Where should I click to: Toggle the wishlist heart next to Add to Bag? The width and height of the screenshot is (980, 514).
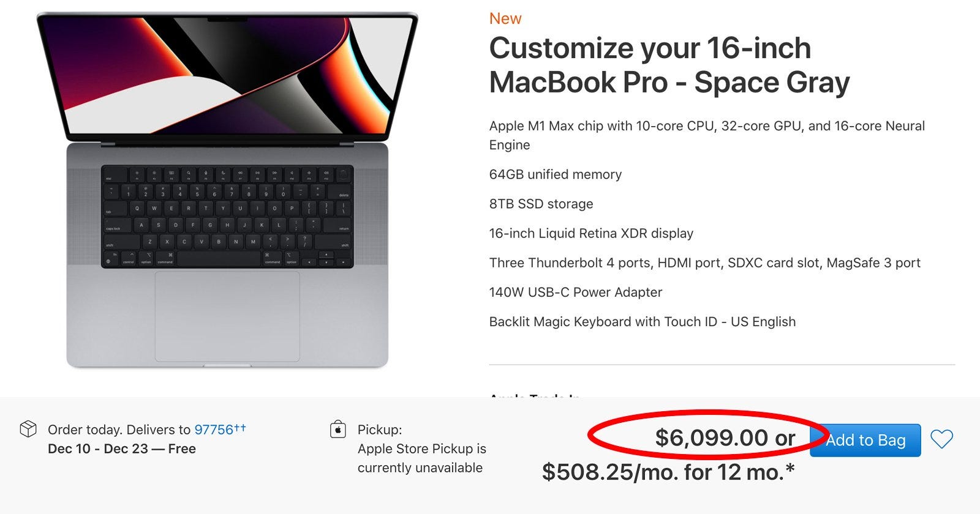943,439
